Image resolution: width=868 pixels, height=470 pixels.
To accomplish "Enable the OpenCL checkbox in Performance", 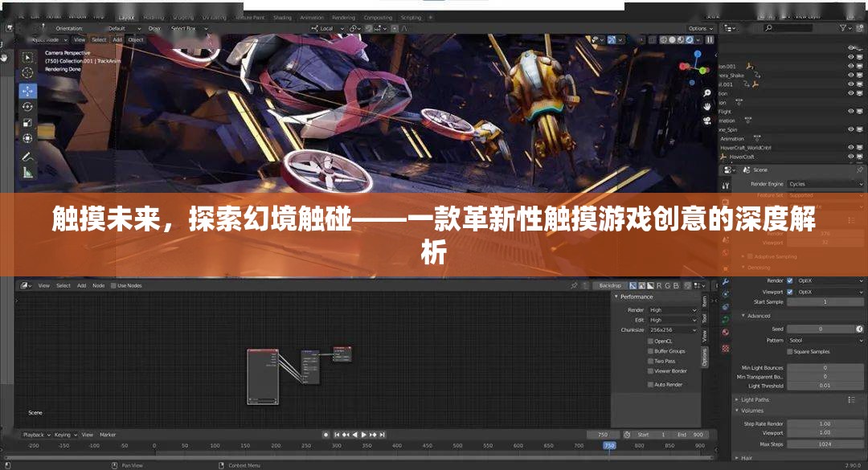I will pos(650,341).
